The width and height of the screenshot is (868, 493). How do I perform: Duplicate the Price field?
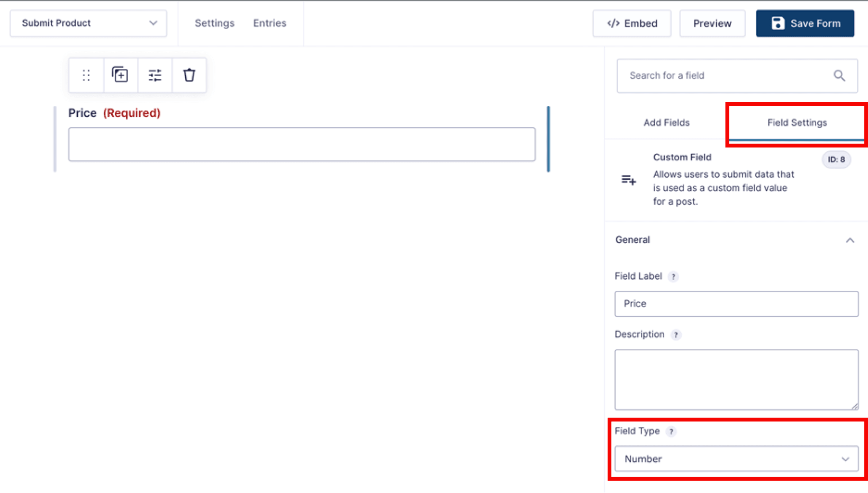120,75
